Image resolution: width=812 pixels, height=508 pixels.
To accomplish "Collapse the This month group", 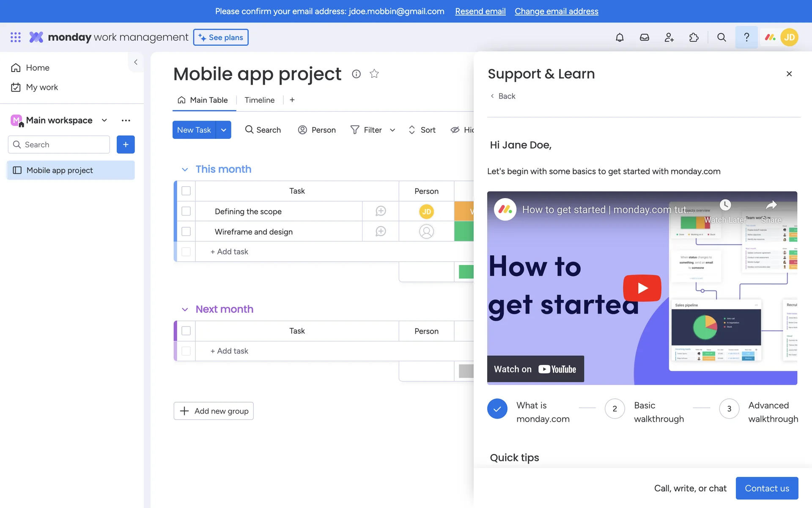I will point(185,169).
